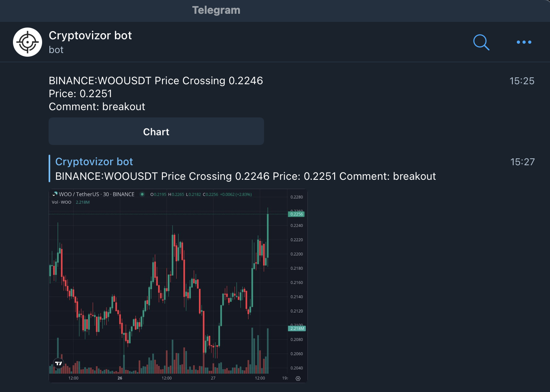Click the 0.2256 current price label
The image size is (550, 392).
pyautogui.click(x=296, y=214)
